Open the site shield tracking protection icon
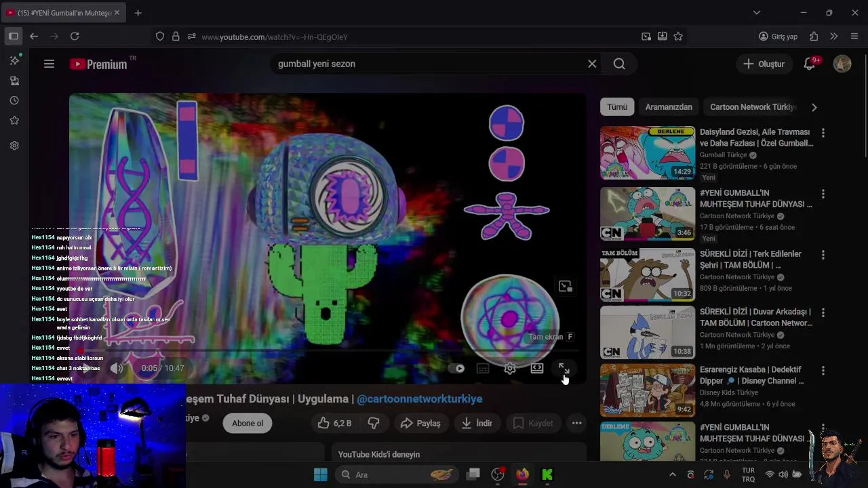Screen dimensions: 868x488 pyautogui.click(x=160, y=37)
